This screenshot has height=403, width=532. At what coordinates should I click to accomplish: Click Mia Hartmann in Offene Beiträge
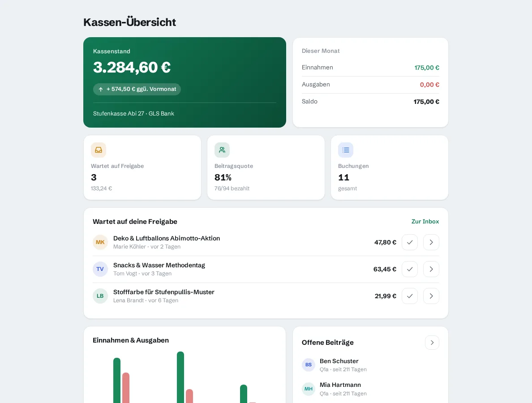[x=340, y=385]
